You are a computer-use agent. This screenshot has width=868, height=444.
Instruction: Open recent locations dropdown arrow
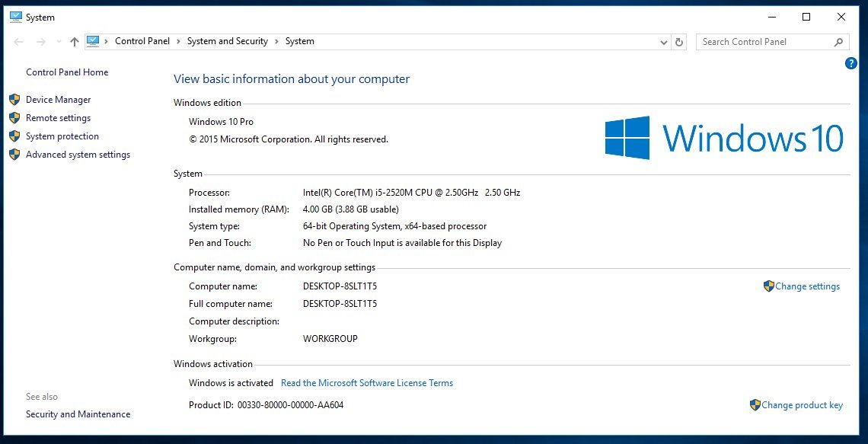tap(59, 42)
